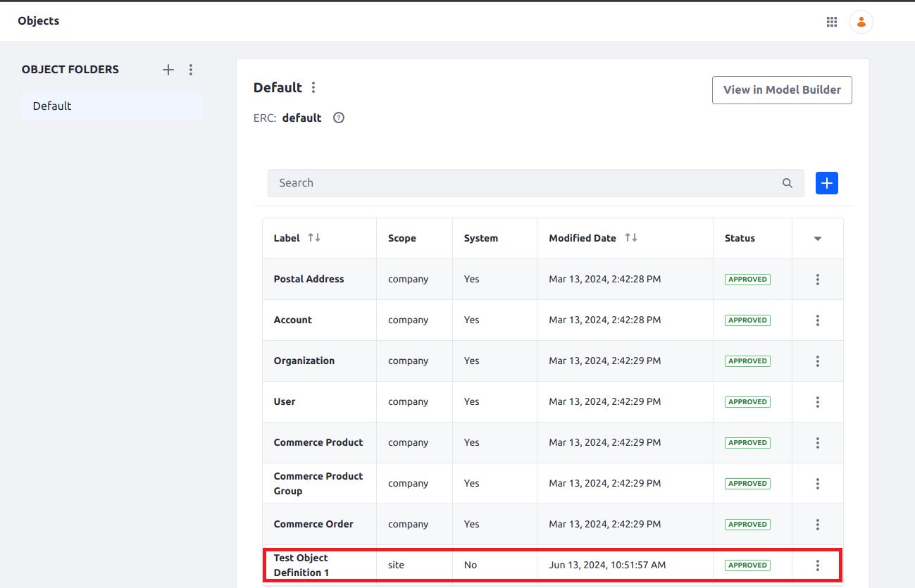Add a new object definition
This screenshot has height=588, width=915.
[827, 183]
